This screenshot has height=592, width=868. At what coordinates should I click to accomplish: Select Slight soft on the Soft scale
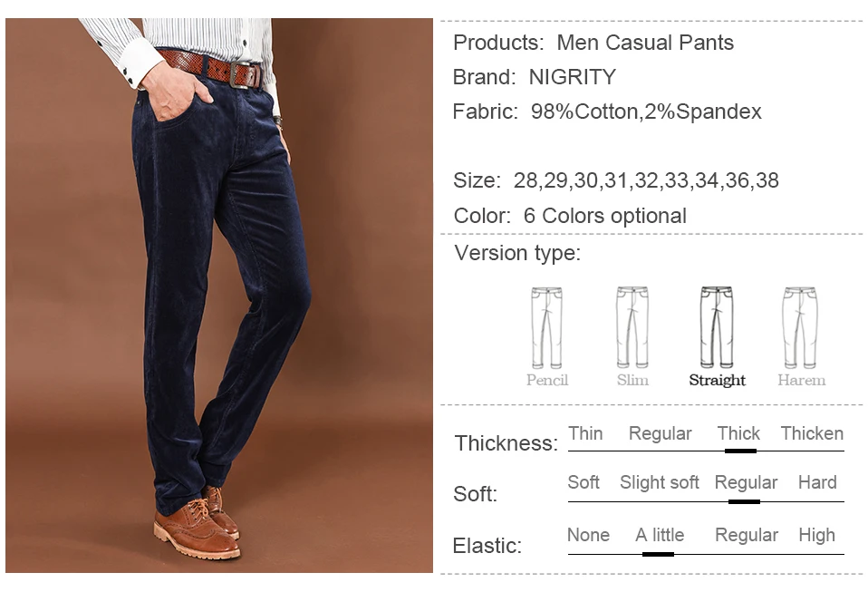[660, 482]
